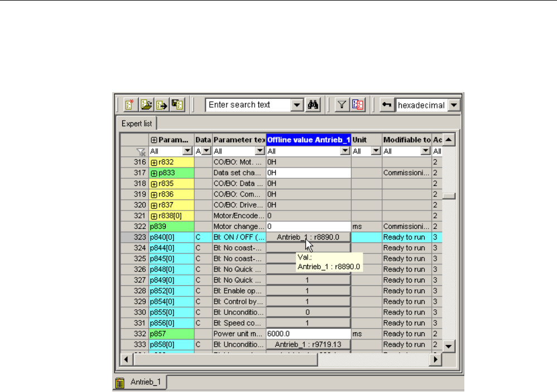
Task: Expand parameter r837 indices
Action: 154,205
